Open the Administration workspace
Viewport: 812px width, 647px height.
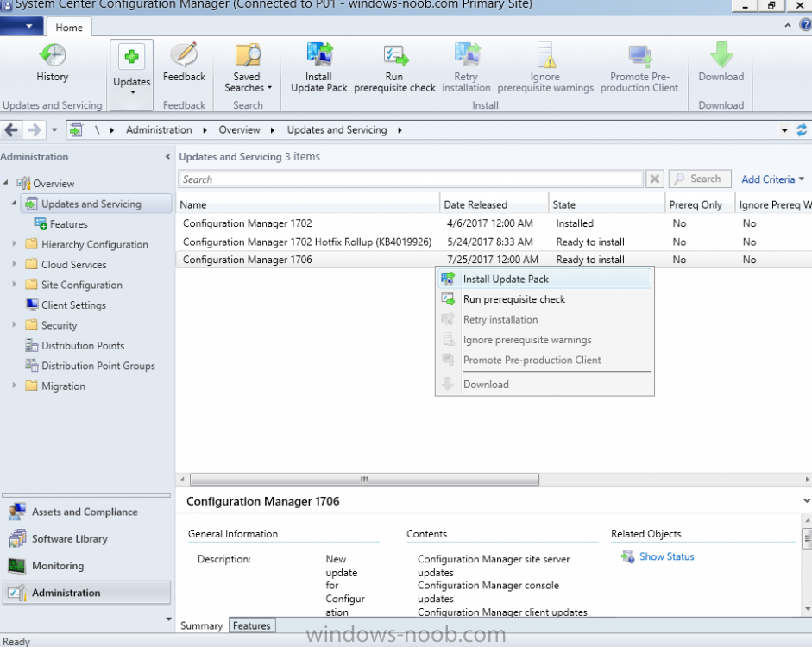[86, 593]
